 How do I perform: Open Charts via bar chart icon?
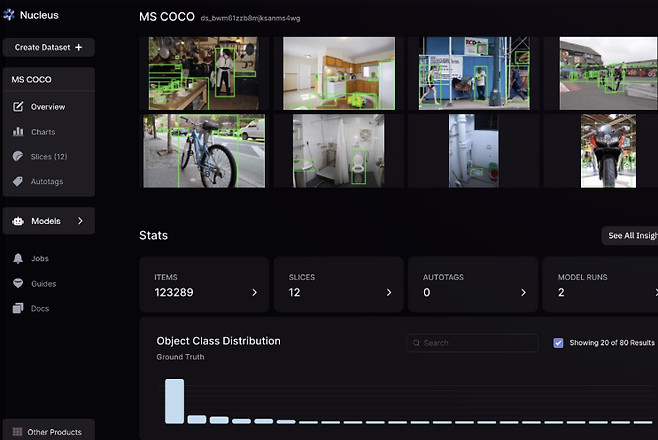pos(18,132)
